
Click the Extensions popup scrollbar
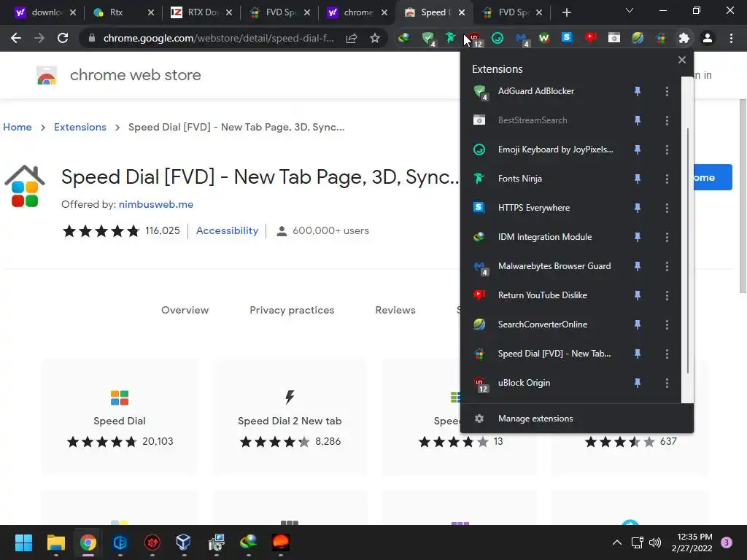pyautogui.click(x=688, y=252)
